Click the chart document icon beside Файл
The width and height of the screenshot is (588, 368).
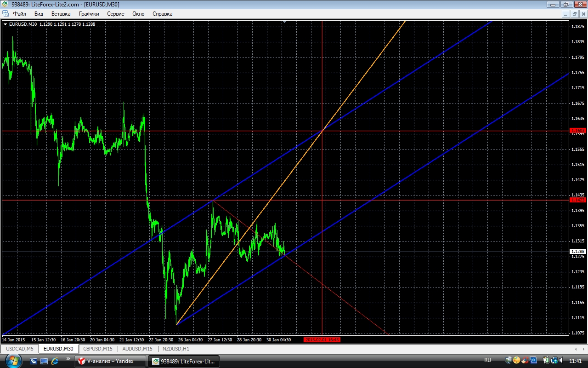(x=6, y=14)
